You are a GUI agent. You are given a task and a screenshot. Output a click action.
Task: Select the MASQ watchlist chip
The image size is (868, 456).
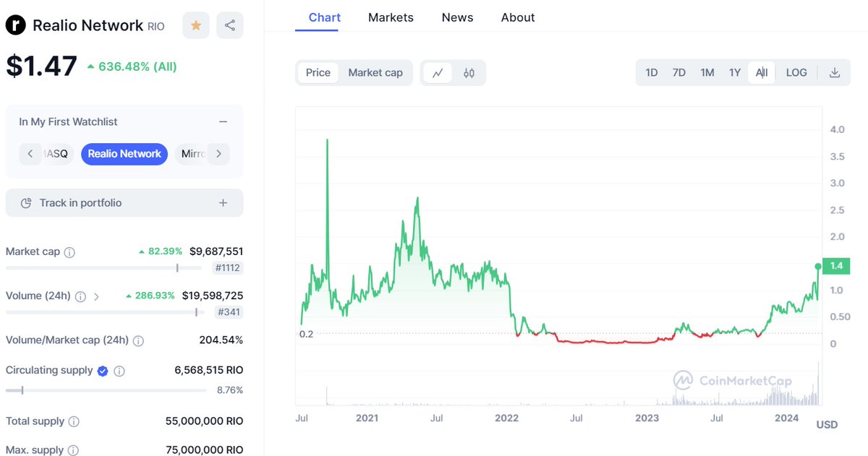[58, 154]
